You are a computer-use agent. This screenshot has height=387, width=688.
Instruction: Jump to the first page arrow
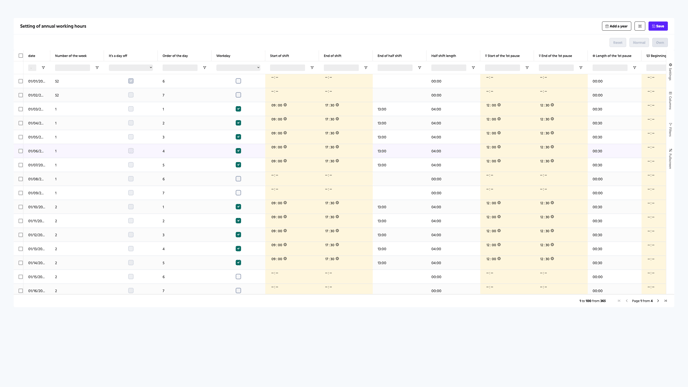[x=619, y=301]
